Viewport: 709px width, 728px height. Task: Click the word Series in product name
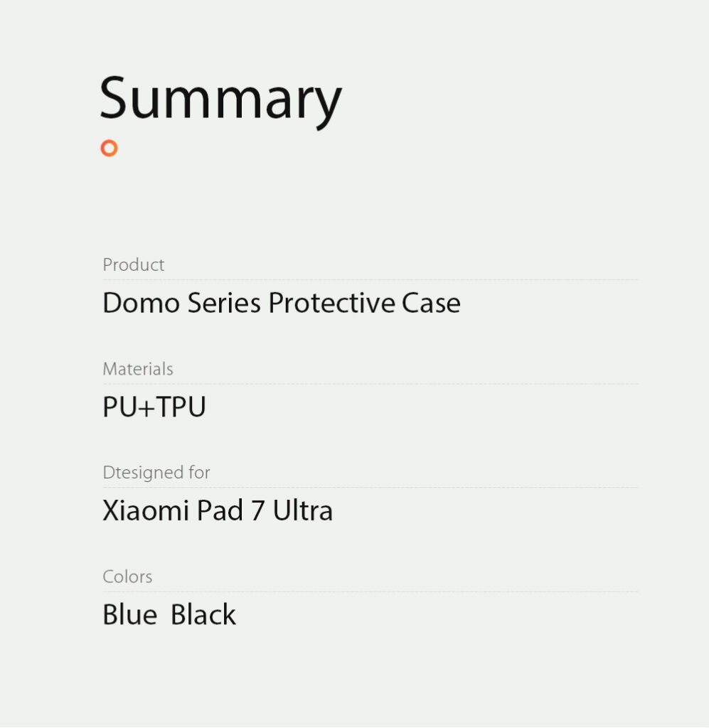point(224,304)
